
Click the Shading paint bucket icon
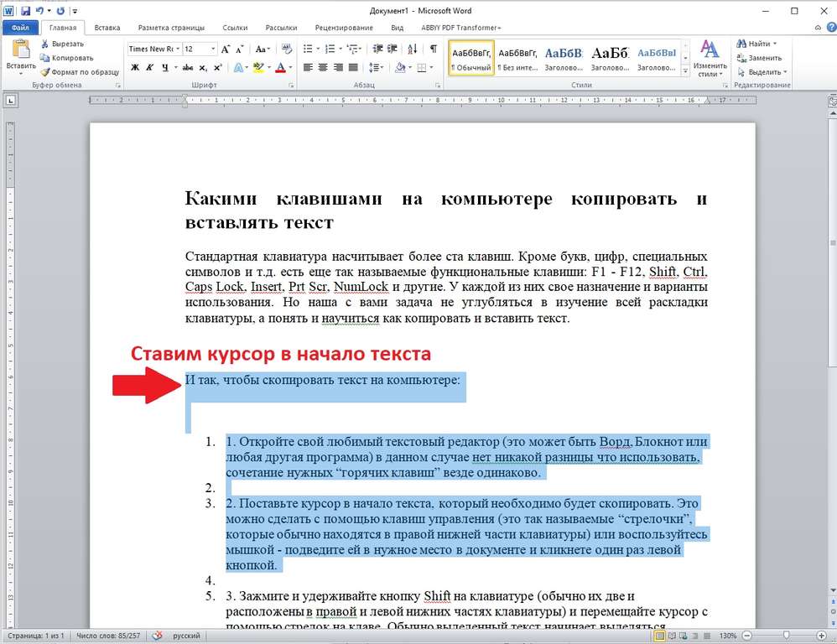click(x=399, y=68)
